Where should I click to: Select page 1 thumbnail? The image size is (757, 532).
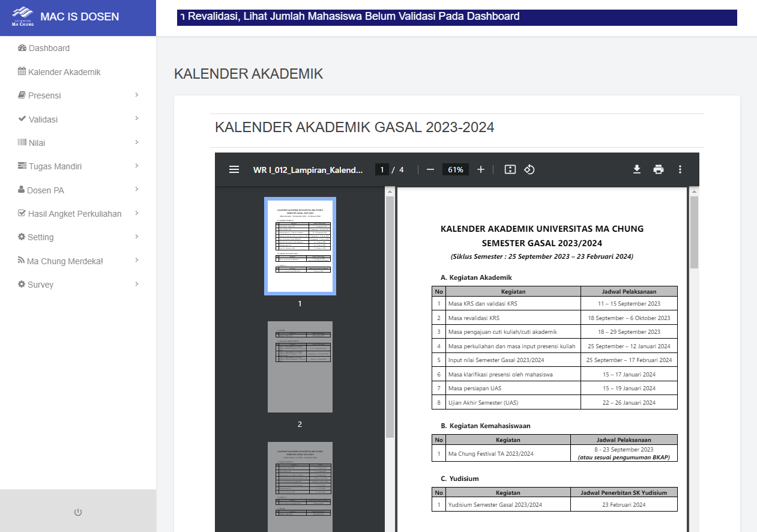coord(300,246)
